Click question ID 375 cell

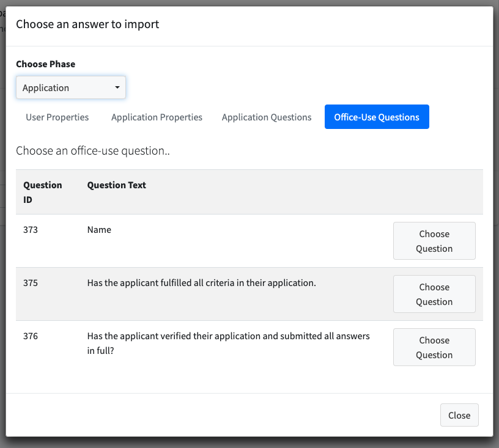tap(31, 282)
